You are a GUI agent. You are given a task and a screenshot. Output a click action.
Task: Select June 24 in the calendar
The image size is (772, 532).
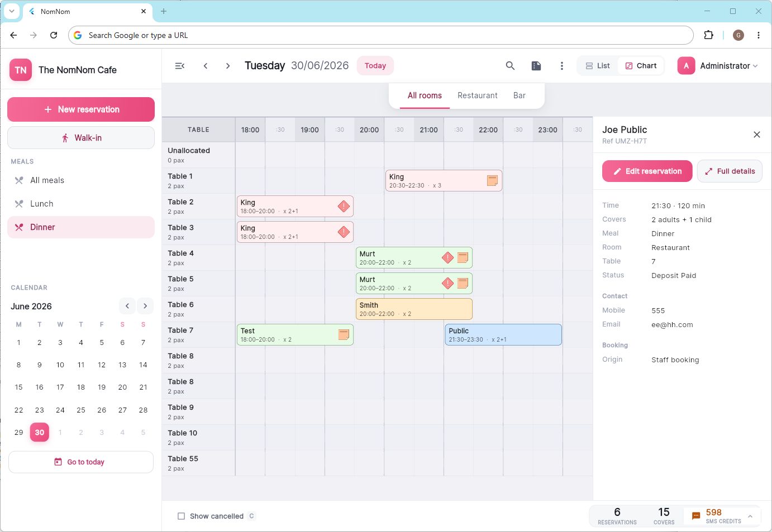pos(60,410)
